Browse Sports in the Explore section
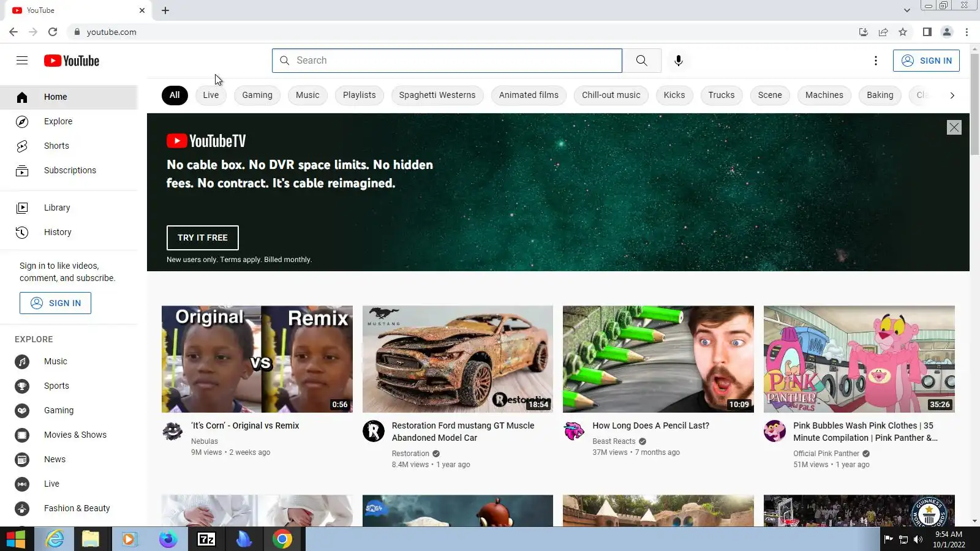 [x=69, y=386]
